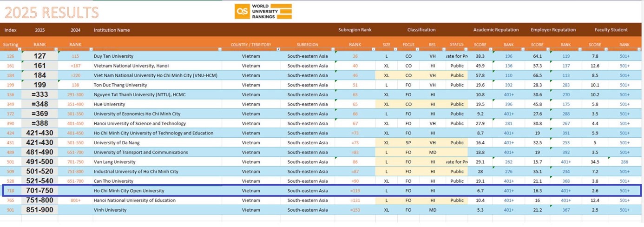Select the Industrial University of Ho Chi Minh City cell
This screenshot has height=227, width=644.
(x=157, y=171)
